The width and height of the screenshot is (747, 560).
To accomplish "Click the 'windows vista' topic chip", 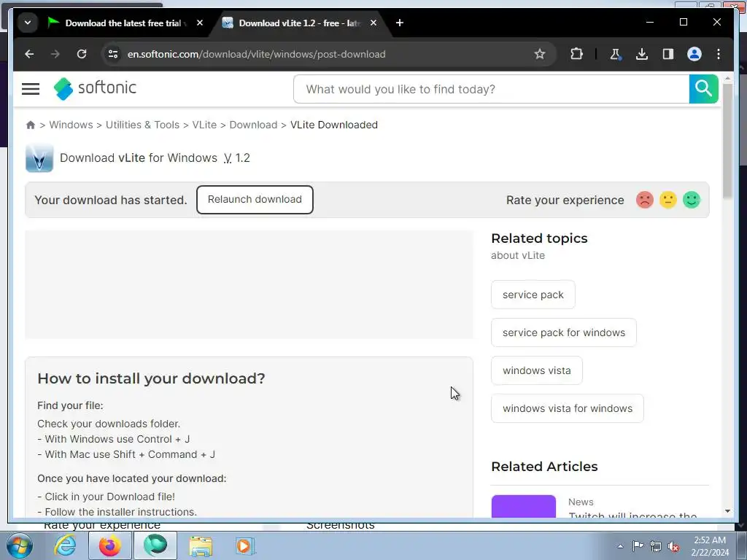I will (536, 370).
